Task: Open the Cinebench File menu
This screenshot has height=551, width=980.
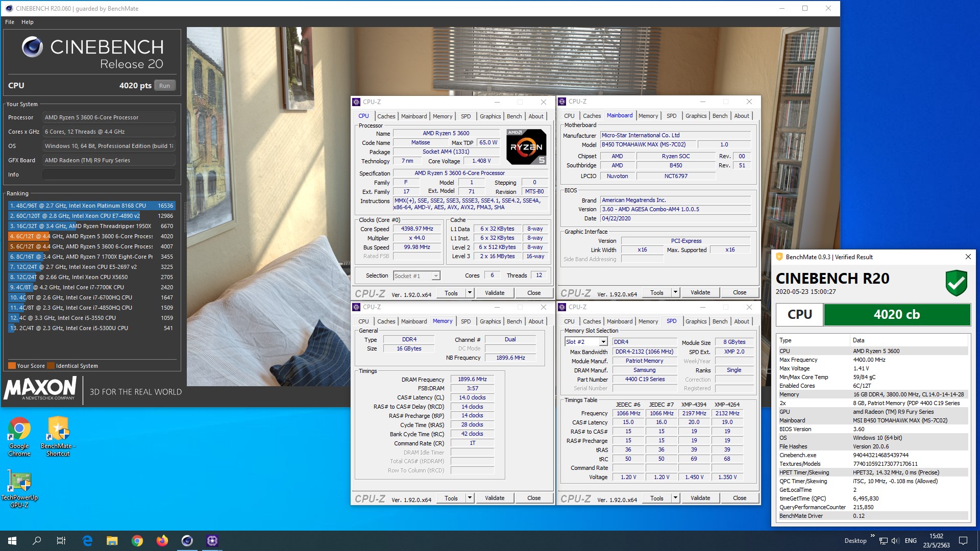Action: pyautogui.click(x=10, y=22)
